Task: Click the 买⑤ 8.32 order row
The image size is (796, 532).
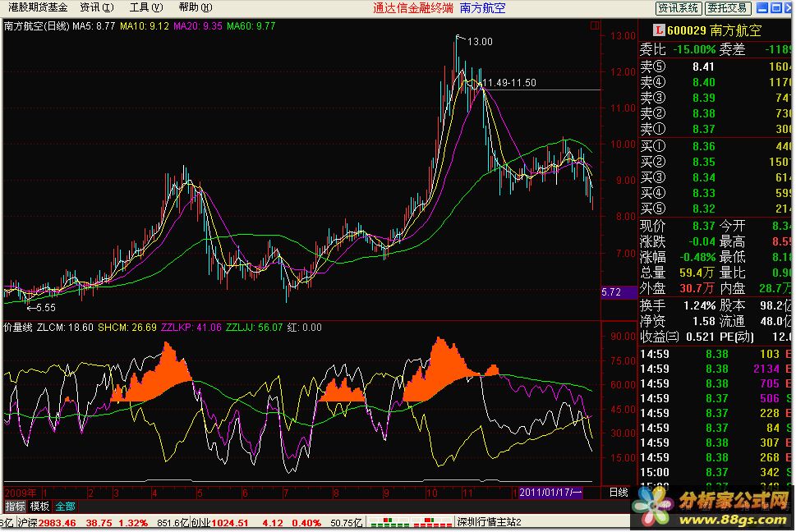Action: (715, 209)
